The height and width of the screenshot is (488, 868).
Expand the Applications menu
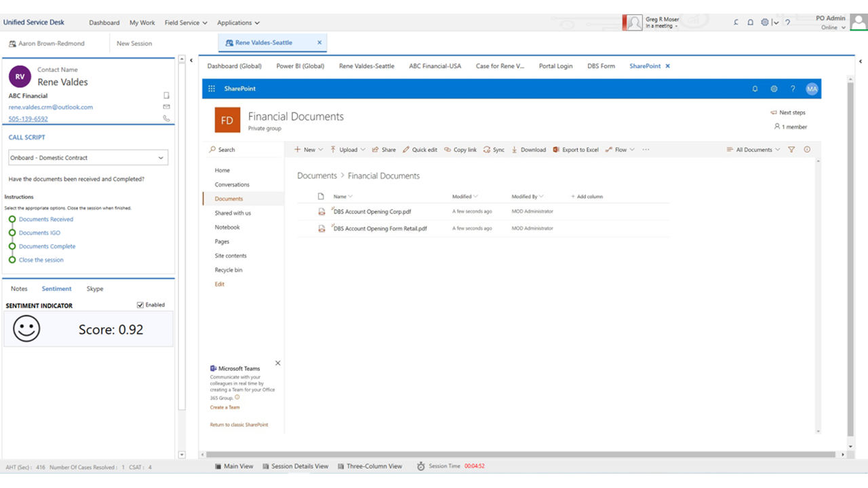click(x=238, y=22)
